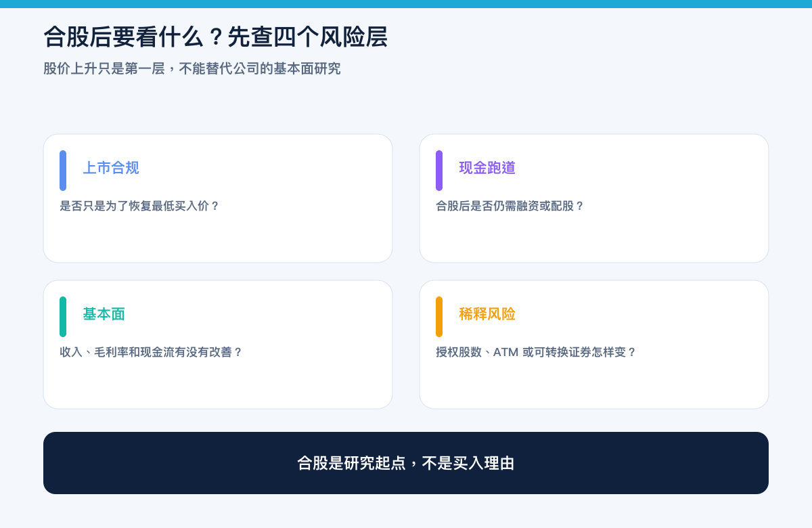The width and height of the screenshot is (812, 528).
Task: Select the 基本面 card heading
Action: (104, 314)
